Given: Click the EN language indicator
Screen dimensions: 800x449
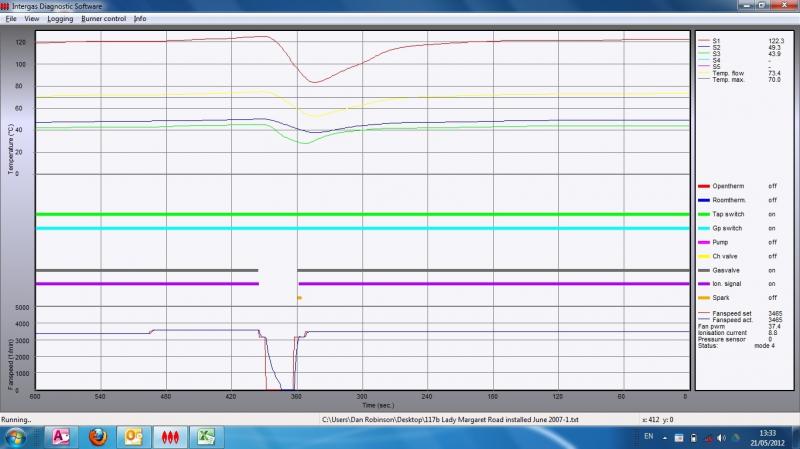Looking at the screenshot, I should pyautogui.click(x=648, y=437).
